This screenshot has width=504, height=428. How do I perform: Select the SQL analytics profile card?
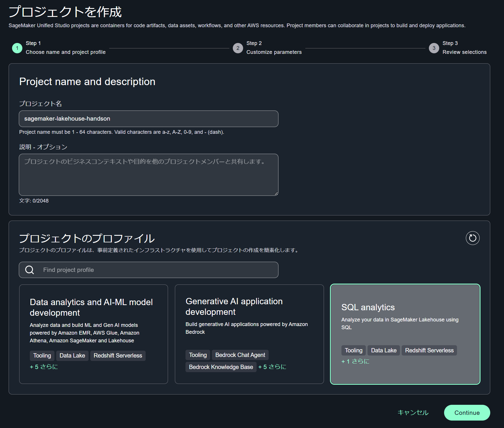[x=405, y=334]
